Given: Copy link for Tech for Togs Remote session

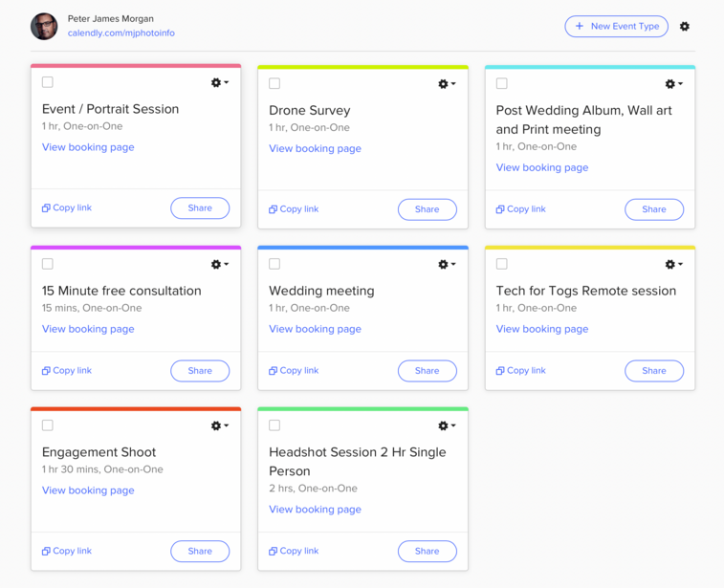Looking at the screenshot, I should pyautogui.click(x=521, y=371).
